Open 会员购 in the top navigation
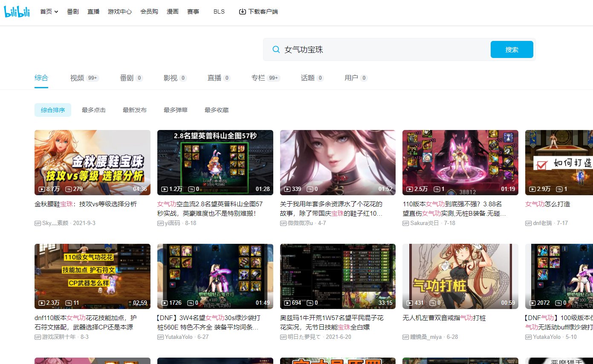Image resolution: width=593 pixels, height=364 pixels. point(149,12)
